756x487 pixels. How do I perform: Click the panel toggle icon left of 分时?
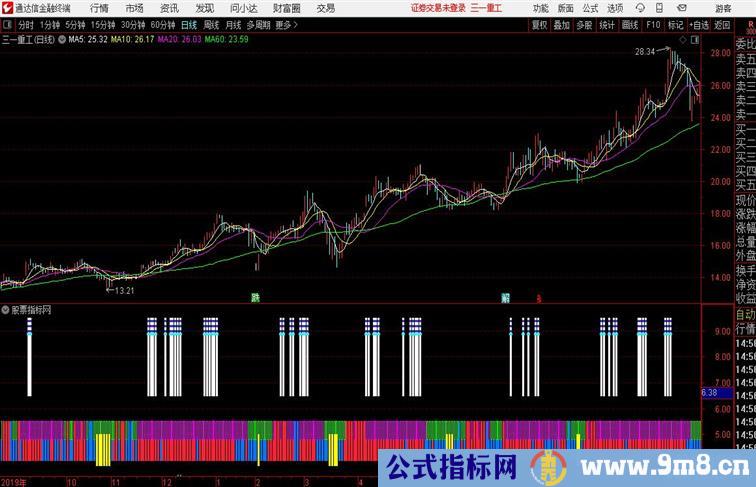pyautogui.click(x=8, y=25)
